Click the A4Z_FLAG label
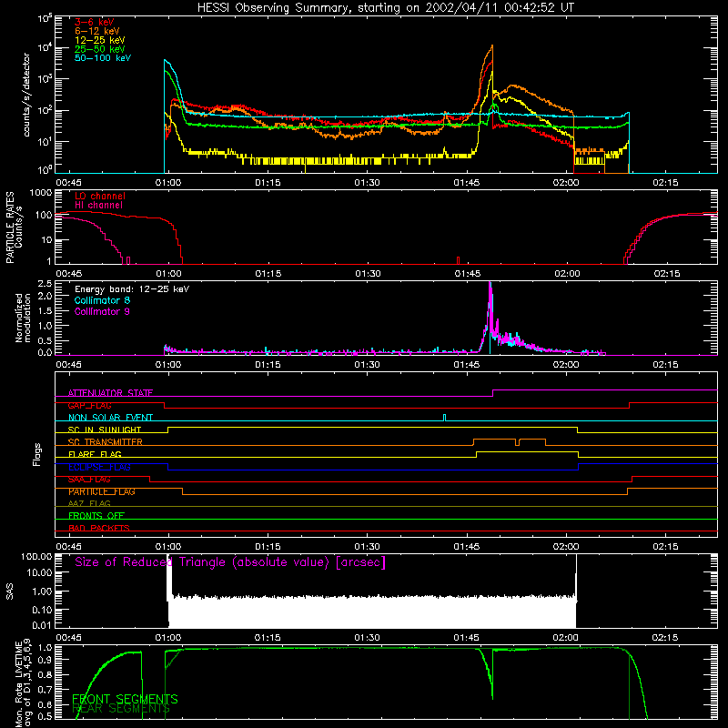728x728 pixels. 89,503
